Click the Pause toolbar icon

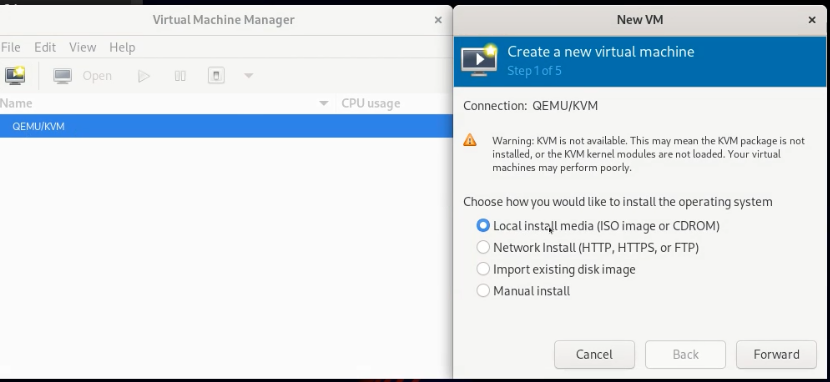(180, 76)
